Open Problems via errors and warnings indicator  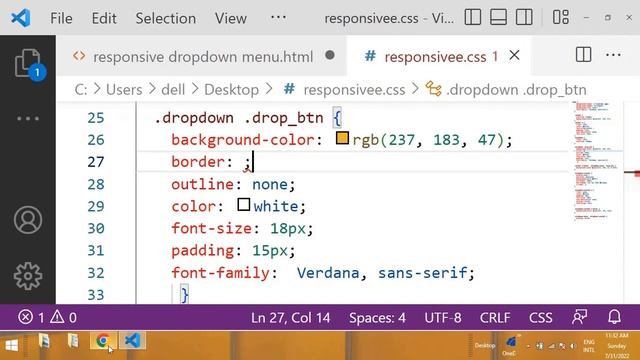47,317
